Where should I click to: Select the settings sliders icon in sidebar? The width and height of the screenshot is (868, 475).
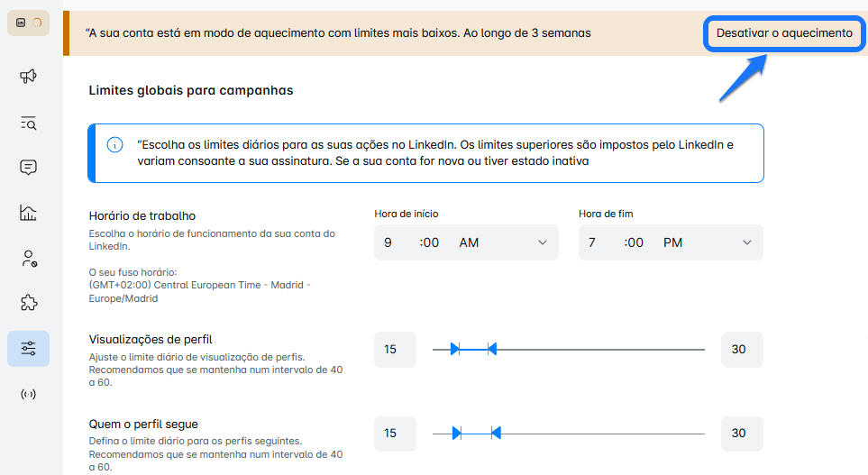click(28, 349)
